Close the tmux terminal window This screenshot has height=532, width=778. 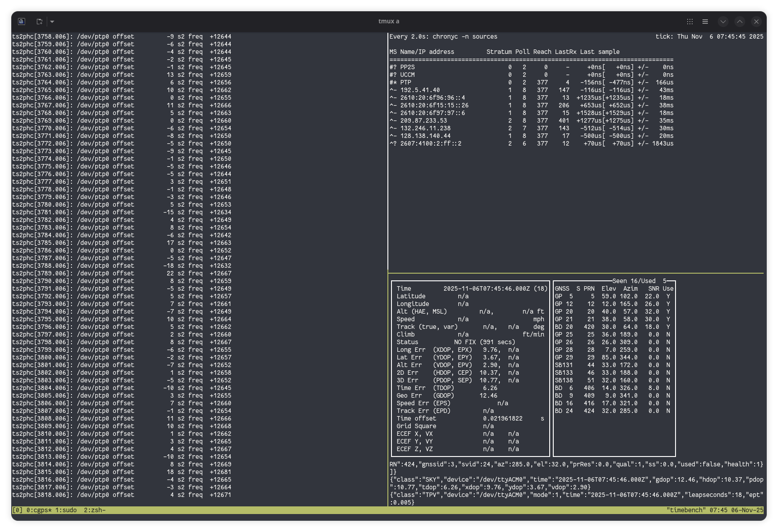756,22
